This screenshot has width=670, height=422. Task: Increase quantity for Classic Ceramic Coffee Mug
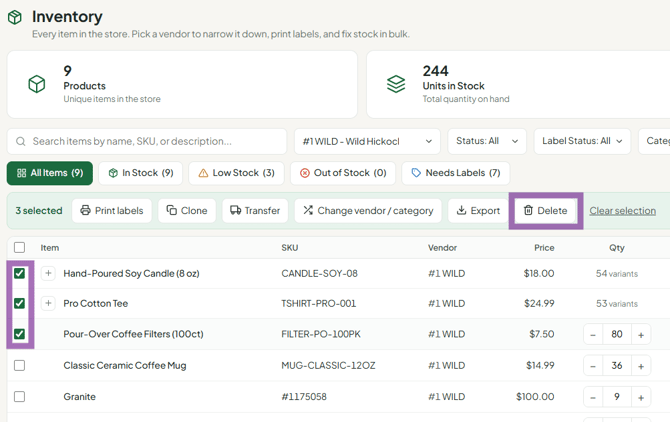641,366
